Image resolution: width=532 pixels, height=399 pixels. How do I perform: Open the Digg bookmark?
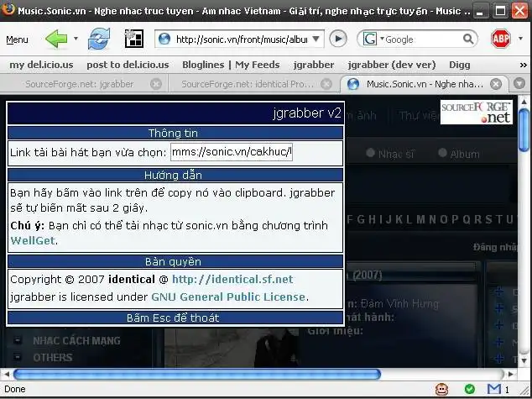(460, 65)
